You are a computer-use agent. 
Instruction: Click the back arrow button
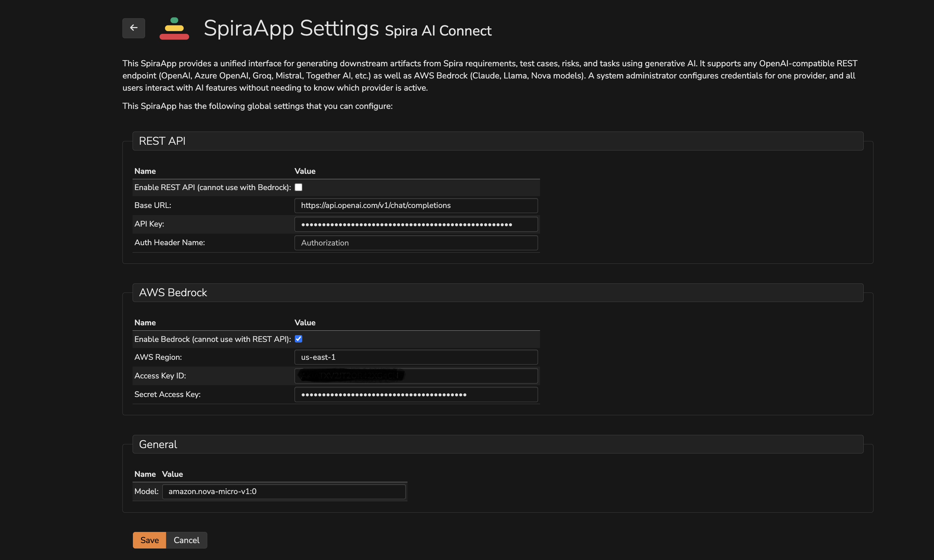click(x=134, y=28)
